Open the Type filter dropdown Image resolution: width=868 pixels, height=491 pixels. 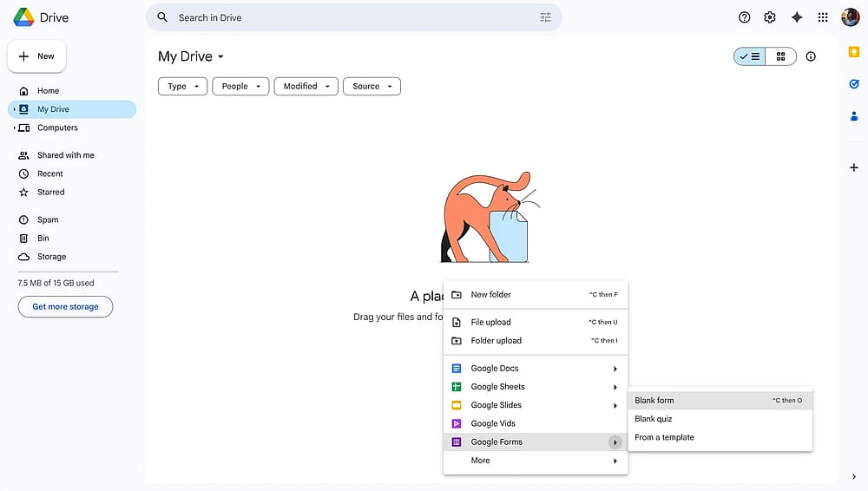tap(182, 87)
